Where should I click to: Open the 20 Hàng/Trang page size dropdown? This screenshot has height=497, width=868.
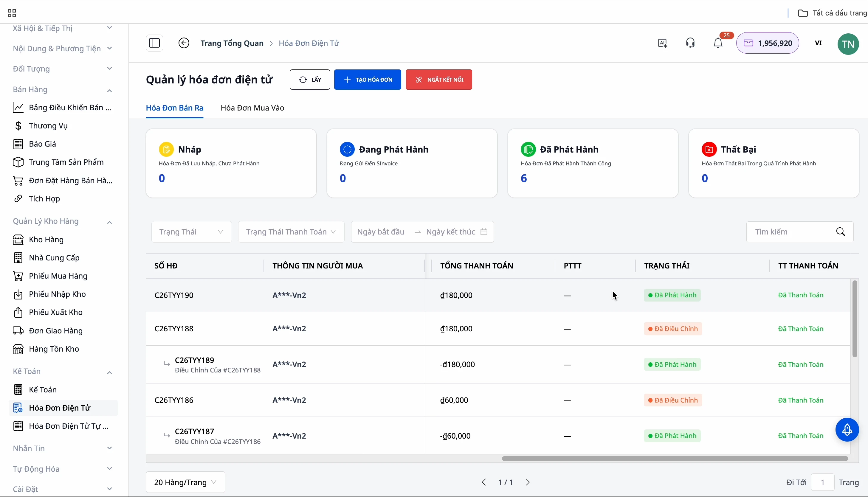[185, 482]
